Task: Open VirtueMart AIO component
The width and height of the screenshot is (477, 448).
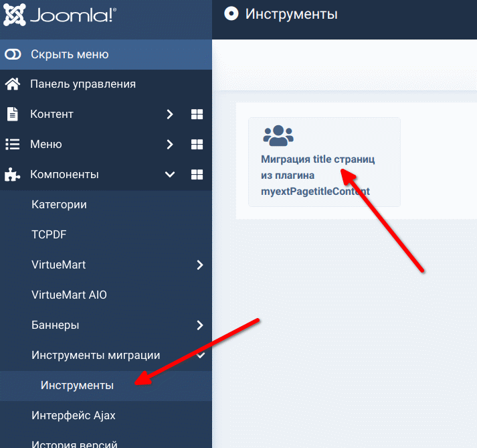Action: [69, 295]
